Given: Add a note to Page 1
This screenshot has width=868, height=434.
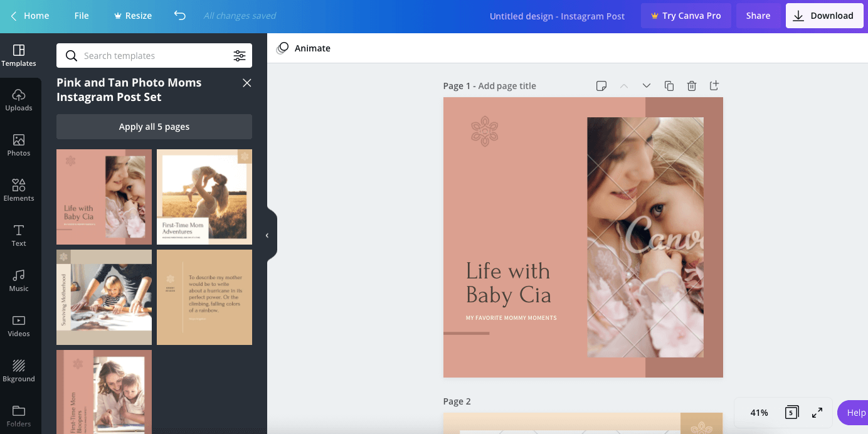Looking at the screenshot, I should pyautogui.click(x=601, y=85).
